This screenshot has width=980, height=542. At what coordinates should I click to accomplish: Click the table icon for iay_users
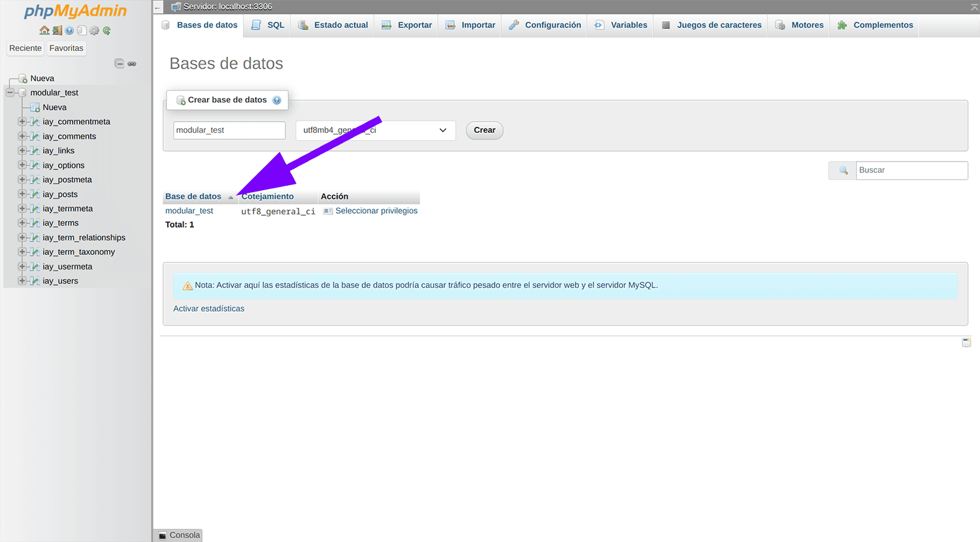point(35,281)
